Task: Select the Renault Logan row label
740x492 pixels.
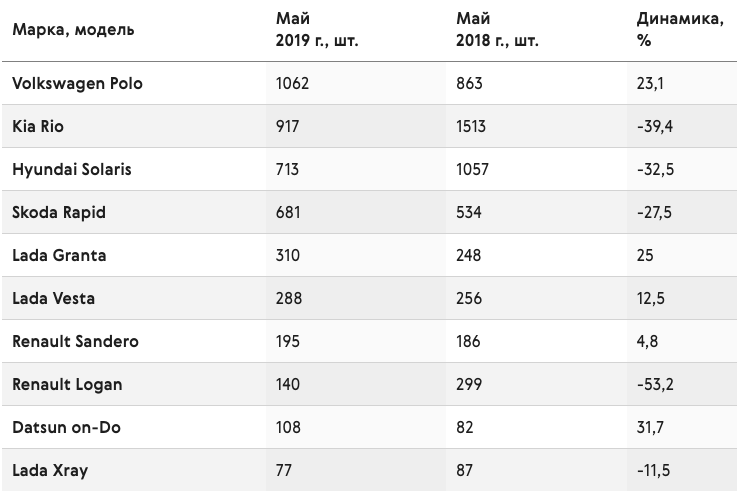Action: (67, 385)
